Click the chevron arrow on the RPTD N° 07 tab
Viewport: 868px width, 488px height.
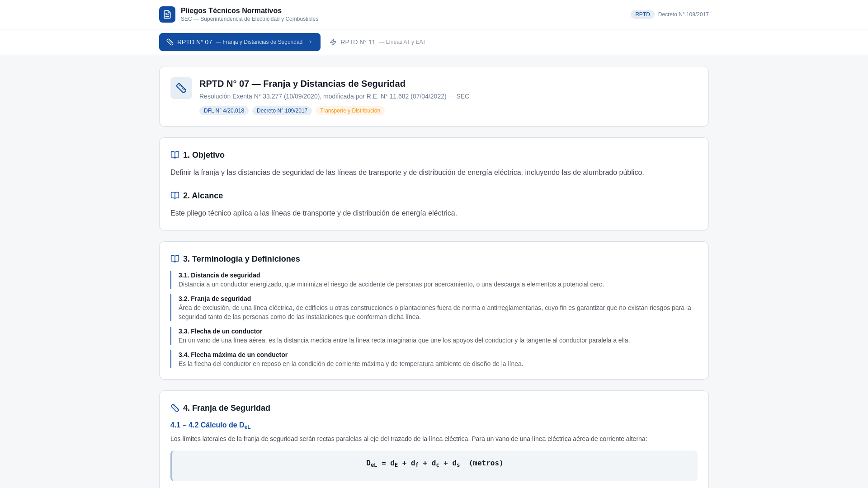pos(311,42)
